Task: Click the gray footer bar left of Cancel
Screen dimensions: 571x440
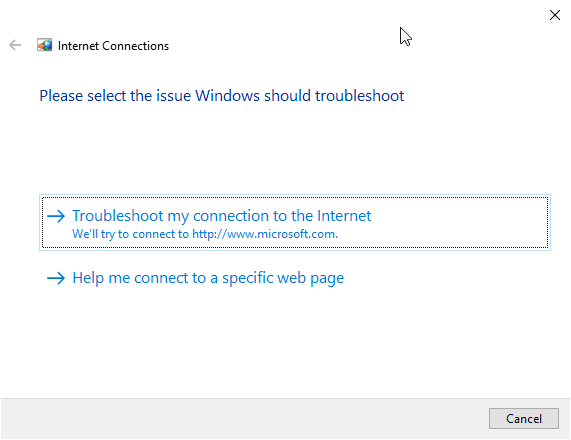Action: tap(244, 419)
